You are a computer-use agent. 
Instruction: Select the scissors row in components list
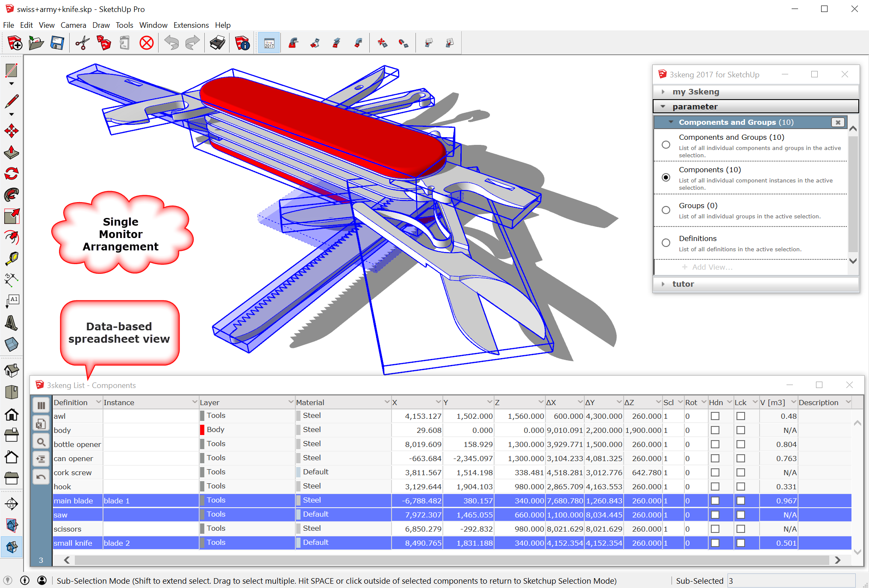coord(67,529)
